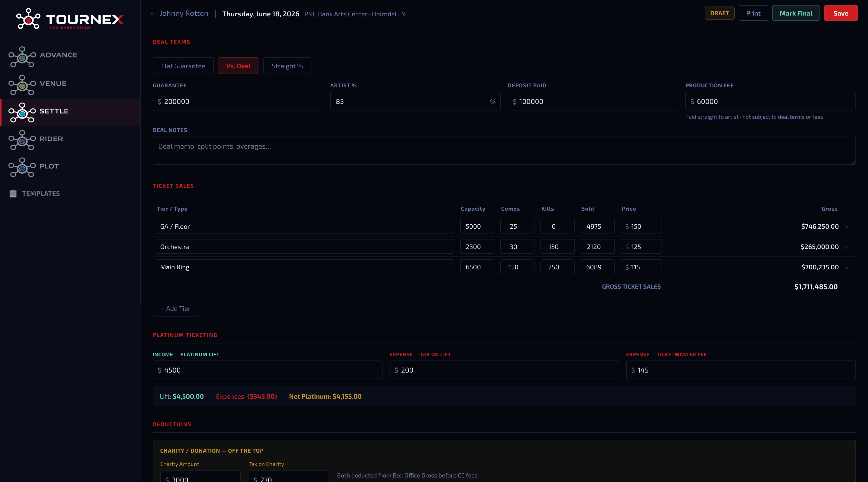
Task: Select the Settle module icon
Action: (x=22, y=112)
